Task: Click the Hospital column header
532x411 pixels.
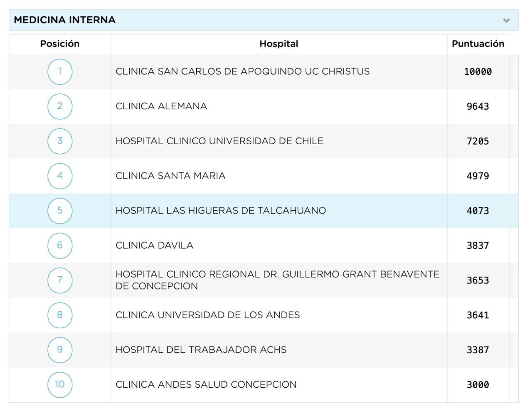Action: [278, 44]
